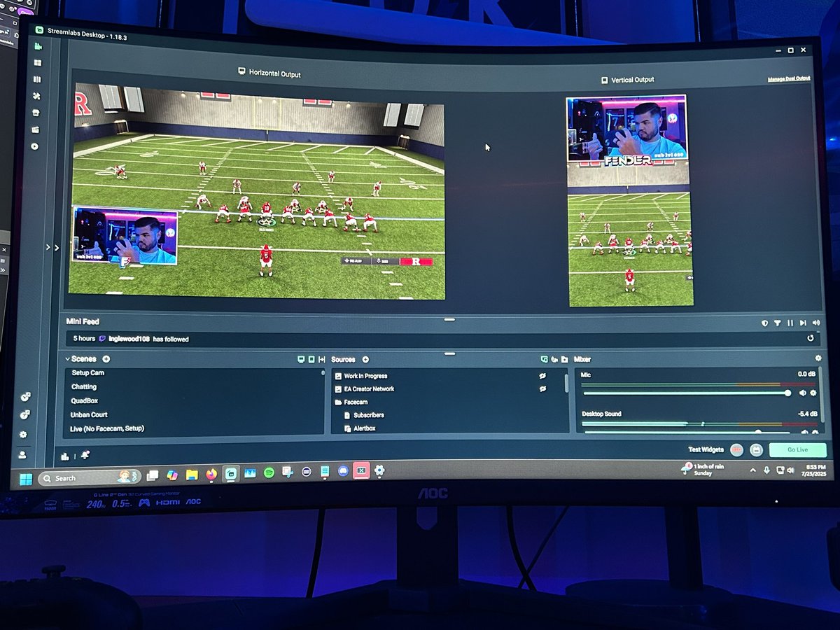Click the Mini Feed shield moderation icon
840x630 pixels.
(x=765, y=323)
